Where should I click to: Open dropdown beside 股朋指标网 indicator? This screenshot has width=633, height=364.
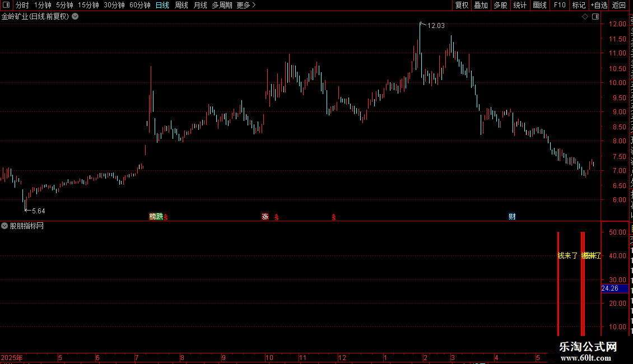pos(4,226)
